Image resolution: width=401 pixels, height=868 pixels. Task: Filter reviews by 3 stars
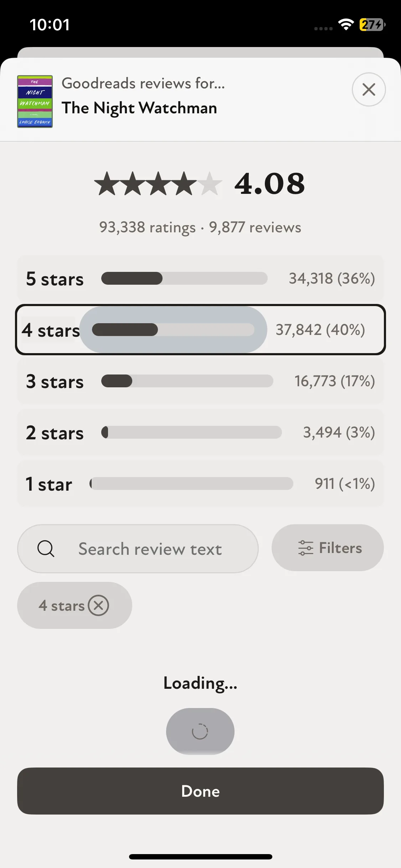click(x=200, y=381)
